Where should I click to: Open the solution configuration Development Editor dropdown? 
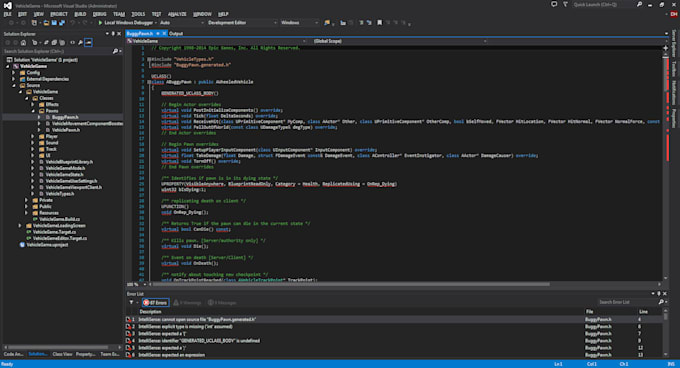click(242, 23)
